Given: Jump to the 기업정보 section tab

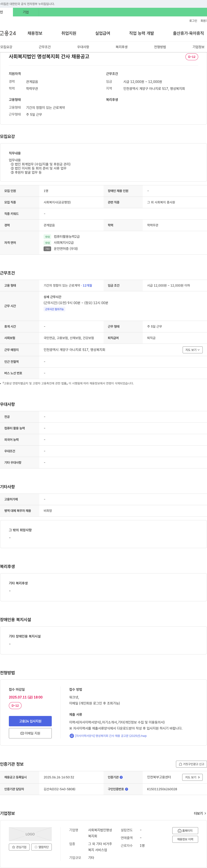Looking at the screenshot, I should coord(199,47).
